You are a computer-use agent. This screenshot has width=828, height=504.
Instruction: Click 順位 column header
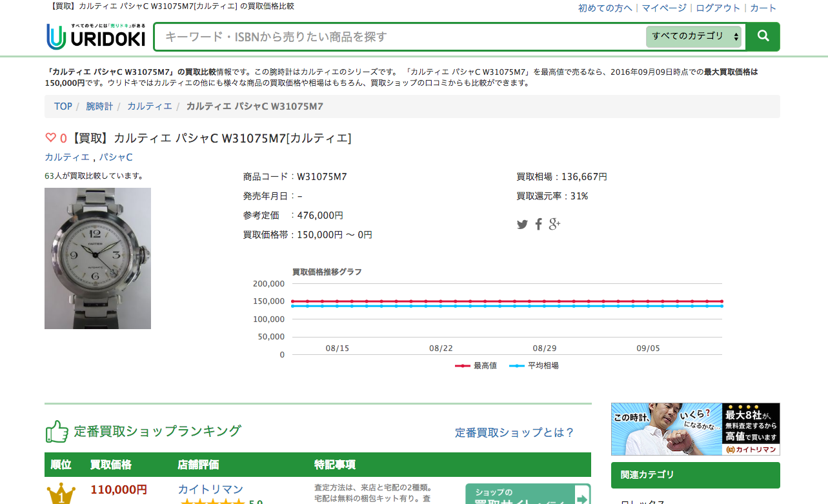61,465
